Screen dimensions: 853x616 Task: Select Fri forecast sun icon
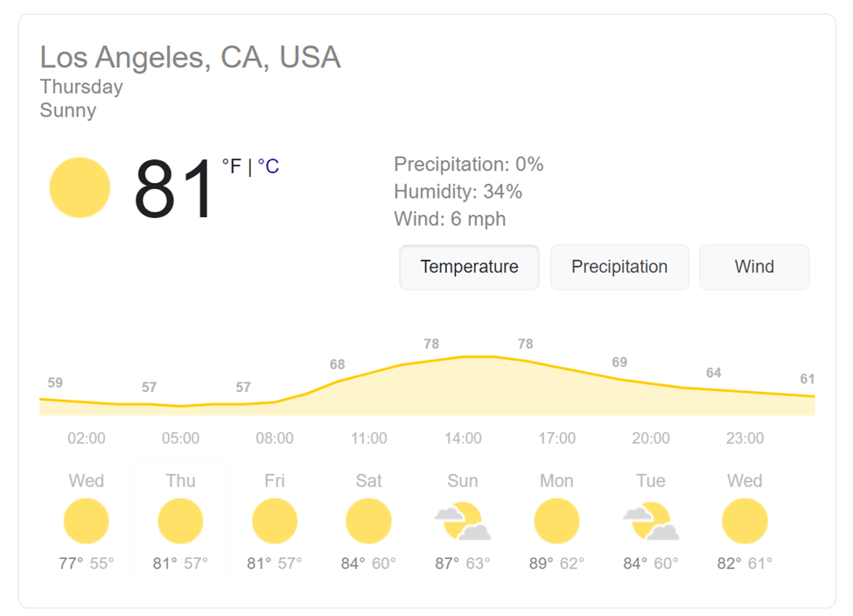274,521
